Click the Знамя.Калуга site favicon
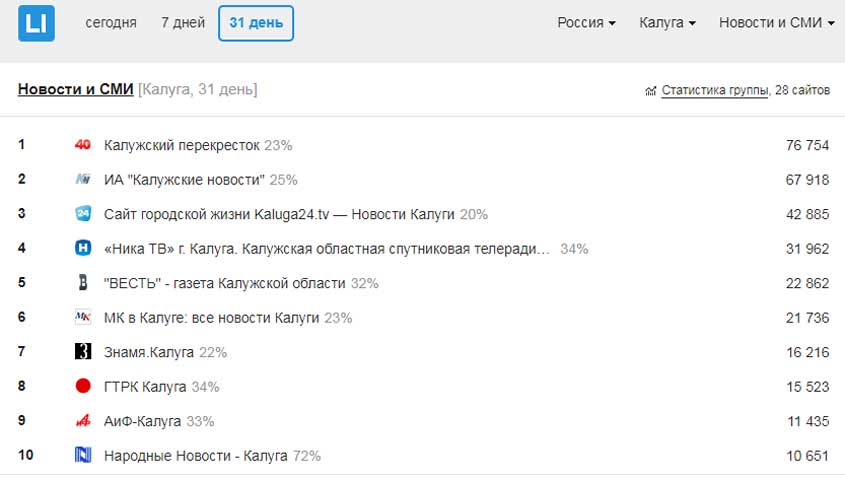This screenshot has width=845, height=479. pyautogui.click(x=83, y=352)
